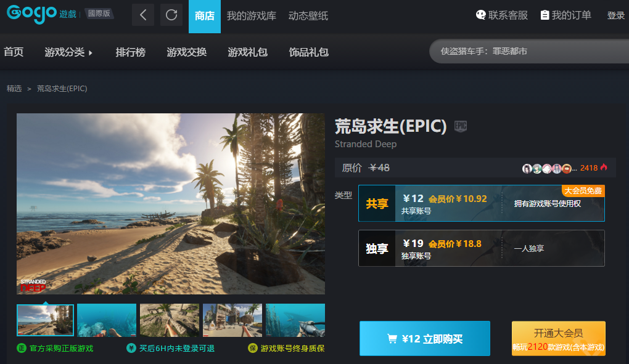The width and height of the screenshot is (629, 364).
Task: Click the 一人独享 description
Action: (x=529, y=249)
